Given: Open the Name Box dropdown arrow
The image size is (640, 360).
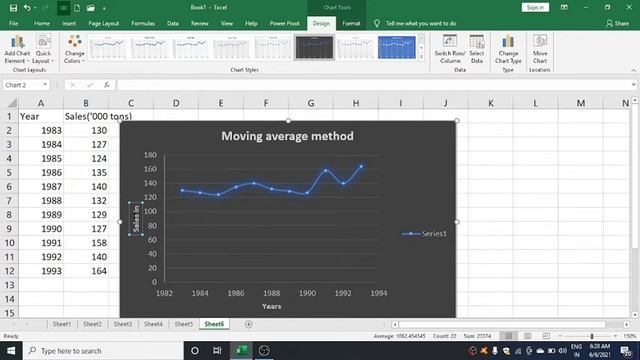Looking at the screenshot, I should tap(45, 85).
